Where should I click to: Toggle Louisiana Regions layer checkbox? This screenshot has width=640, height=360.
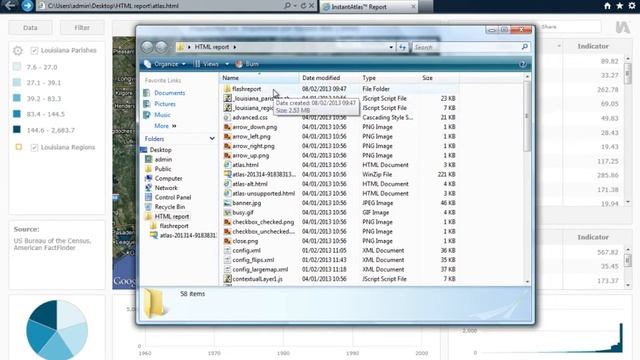point(34,148)
